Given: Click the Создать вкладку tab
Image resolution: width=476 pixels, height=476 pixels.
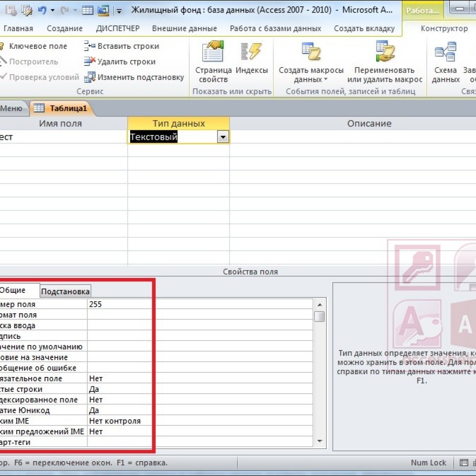Looking at the screenshot, I should [x=364, y=28].
